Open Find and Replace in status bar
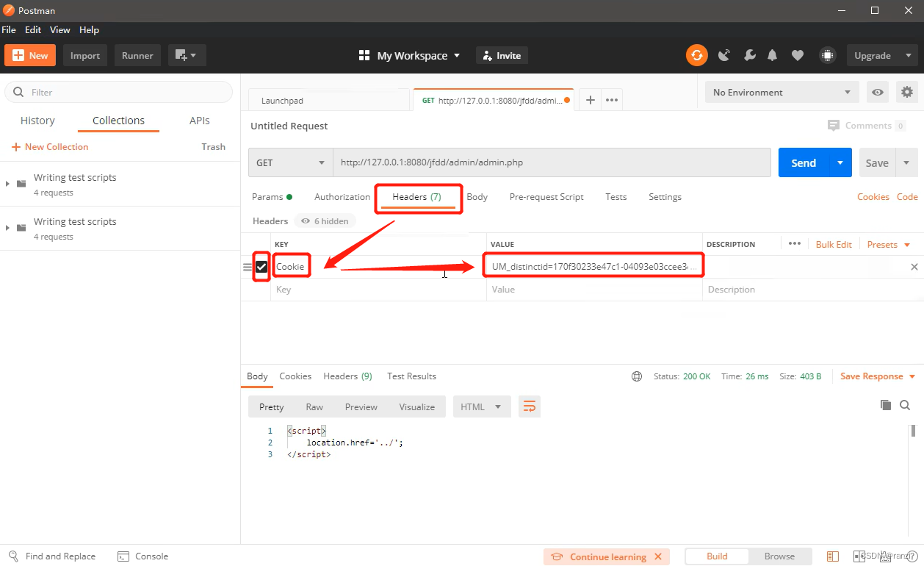The image size is (924, 566). (52, 556)
